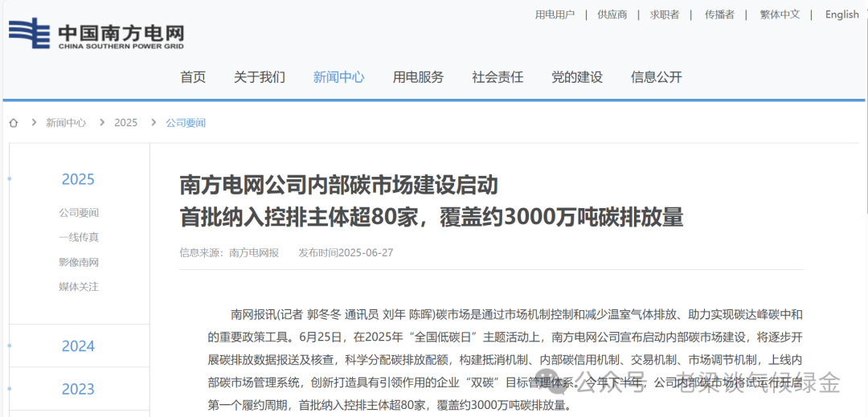Screen dimensions: 868x417
Task: Open 用电服务 menu item
Action: [x=418, y=77]
